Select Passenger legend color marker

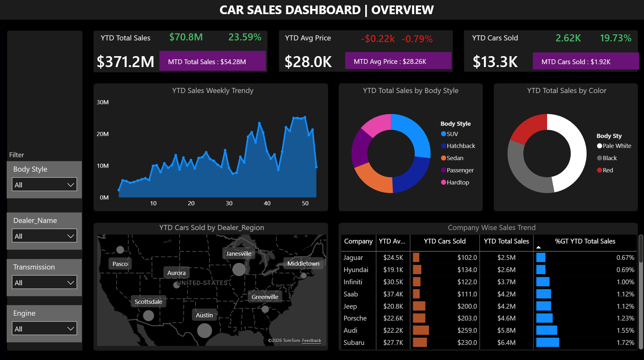tap(443, 170)
